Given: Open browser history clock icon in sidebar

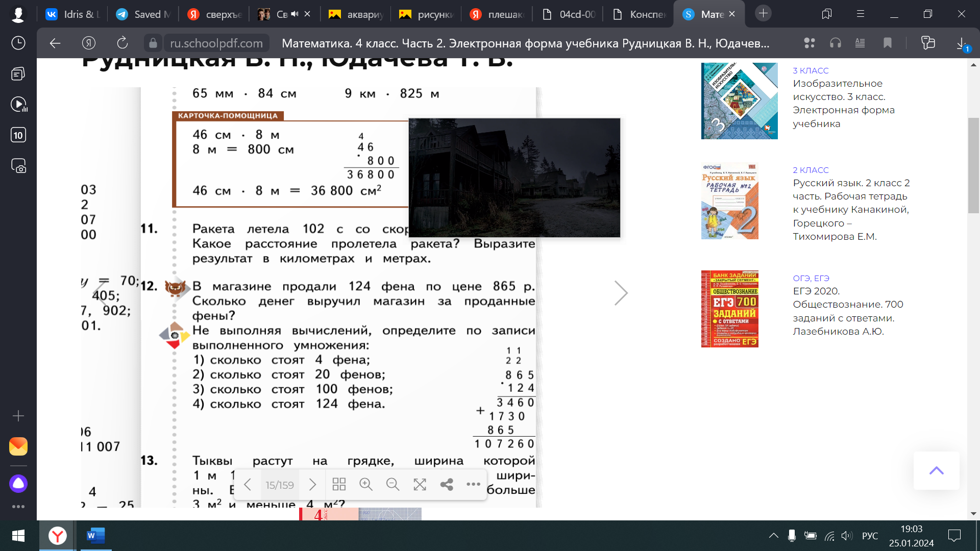Looking at the screenshot, I should [18, 43].
